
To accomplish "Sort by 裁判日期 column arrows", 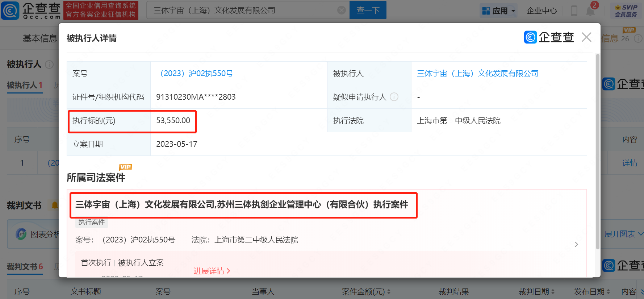I will (553, 292).
